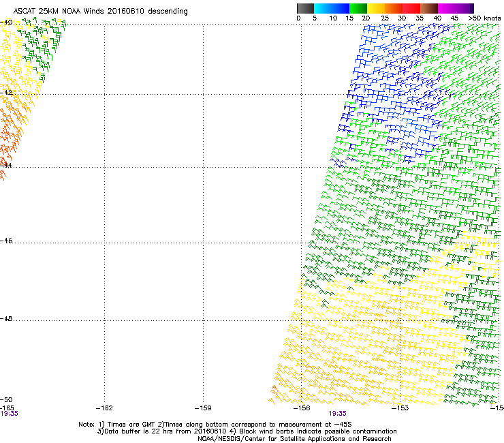Screen dimensions: 504x443
Task: Click the brown 35-40 knots legend segment
Action: [429, 8]
